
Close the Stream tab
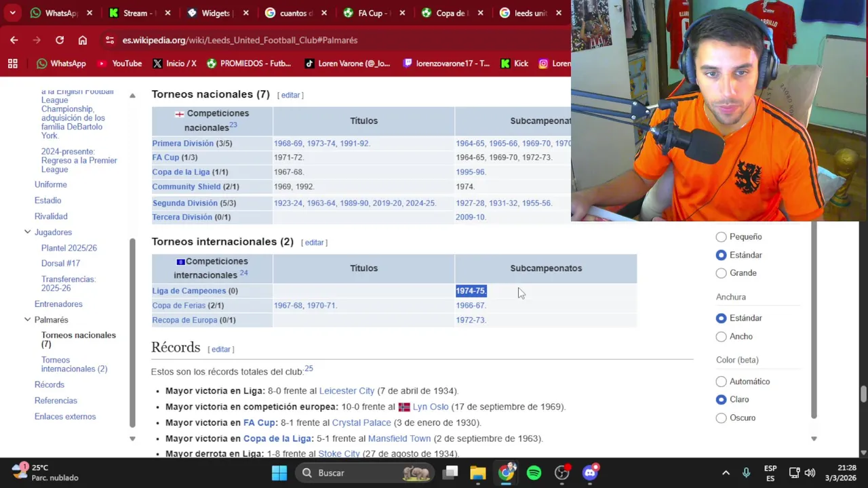click(167, 13)
